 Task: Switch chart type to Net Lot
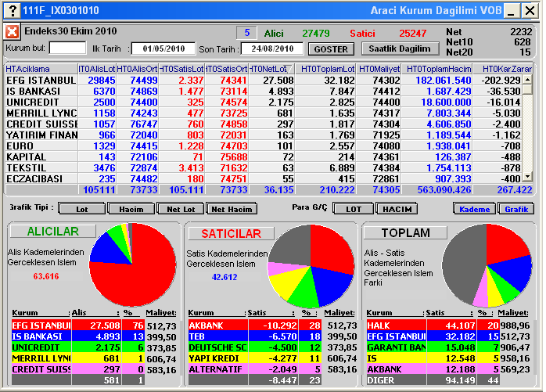180,209
